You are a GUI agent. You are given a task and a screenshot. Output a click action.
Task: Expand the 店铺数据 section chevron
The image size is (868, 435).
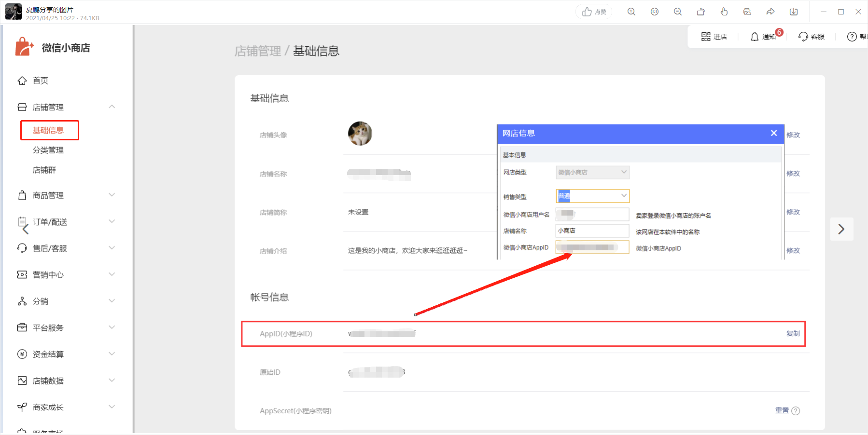pyautogui.click(x=112, y=380)
